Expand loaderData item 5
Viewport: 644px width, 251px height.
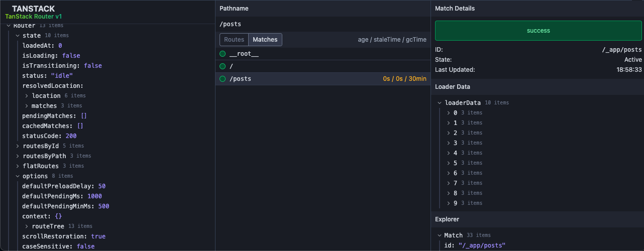pos(449,163)
